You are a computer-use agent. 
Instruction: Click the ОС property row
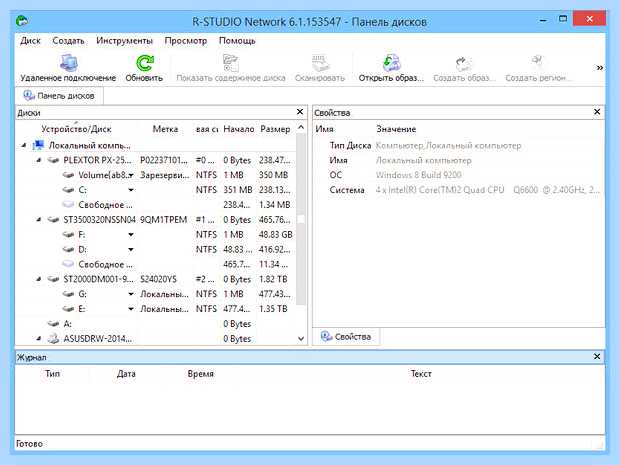coord(459,175)
